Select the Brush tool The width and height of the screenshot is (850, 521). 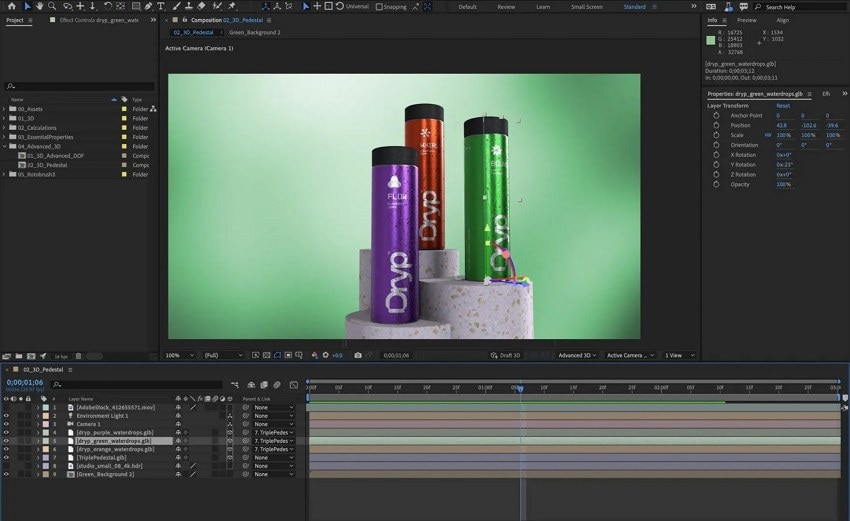(x=176, y=7)
